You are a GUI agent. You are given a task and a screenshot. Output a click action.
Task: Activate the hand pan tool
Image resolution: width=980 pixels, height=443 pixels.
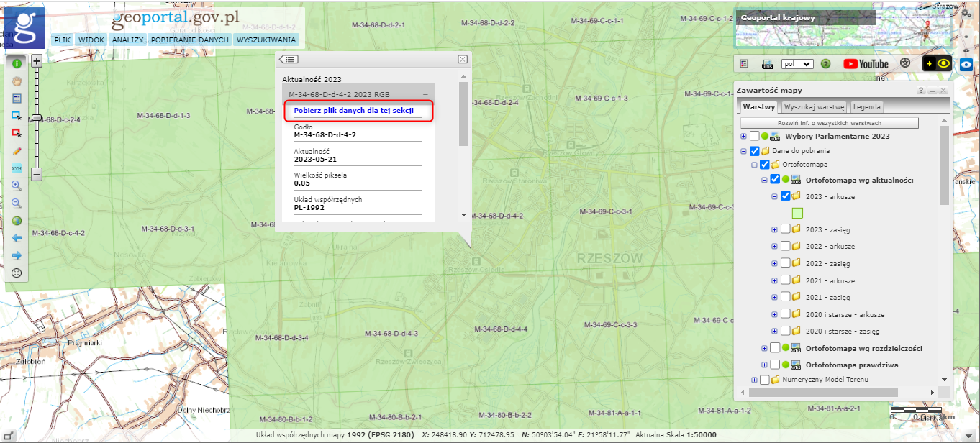(x=17, y=81)
